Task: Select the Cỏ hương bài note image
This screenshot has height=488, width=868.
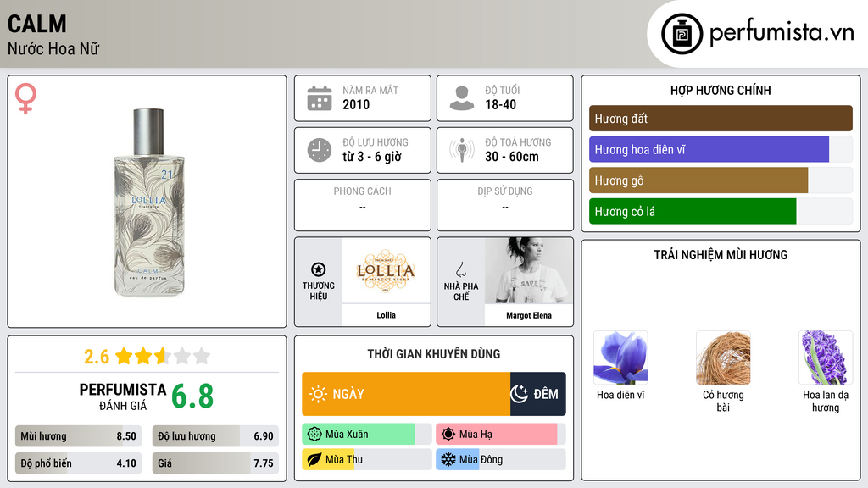Action: tap(723, 358)
